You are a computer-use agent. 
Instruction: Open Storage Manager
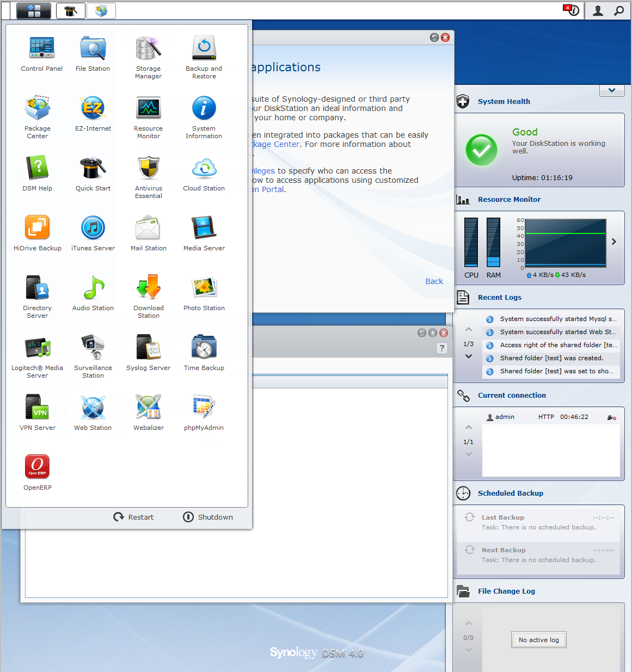coord(149,57)
